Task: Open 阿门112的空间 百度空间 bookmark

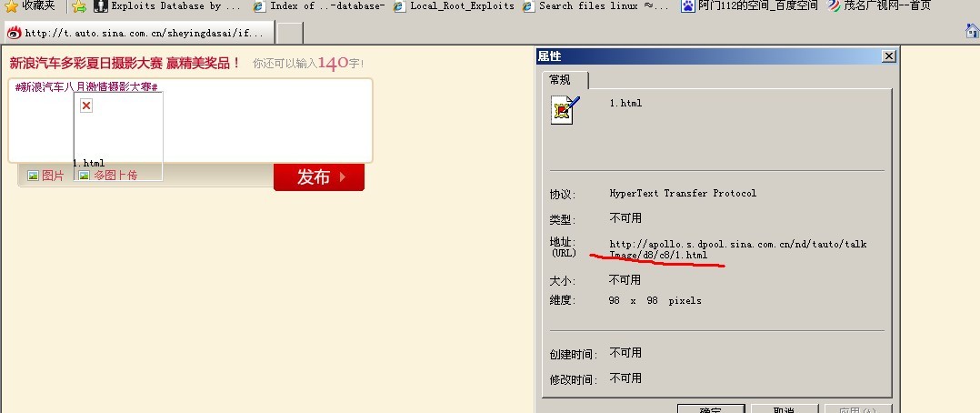Action: pyautogui.click(x=749, y=6)
